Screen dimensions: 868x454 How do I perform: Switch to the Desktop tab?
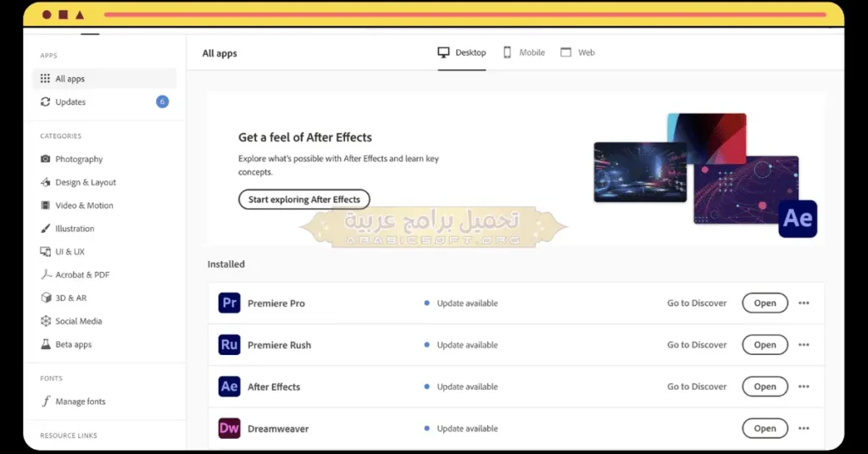pos(462,53)
